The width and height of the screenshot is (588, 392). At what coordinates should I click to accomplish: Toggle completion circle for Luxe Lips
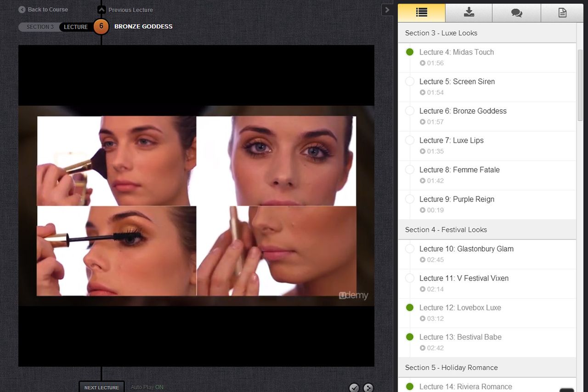(x=410, y=140)
